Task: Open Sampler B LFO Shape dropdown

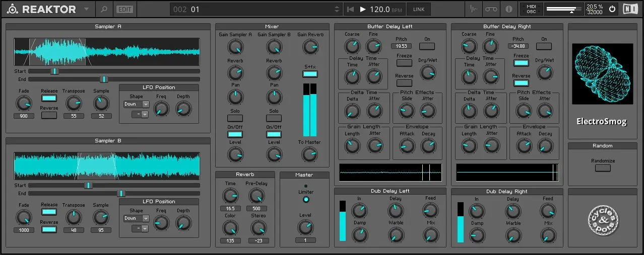Action: [x=137, y=218]
